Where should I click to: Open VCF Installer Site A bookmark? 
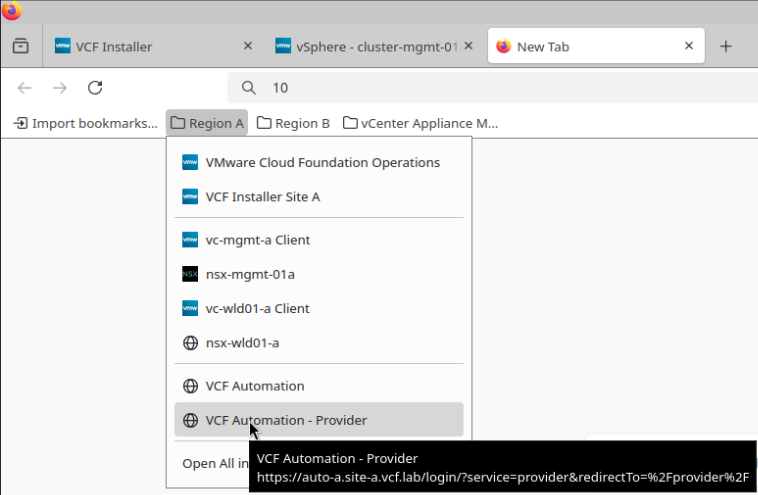coord(262,197)
